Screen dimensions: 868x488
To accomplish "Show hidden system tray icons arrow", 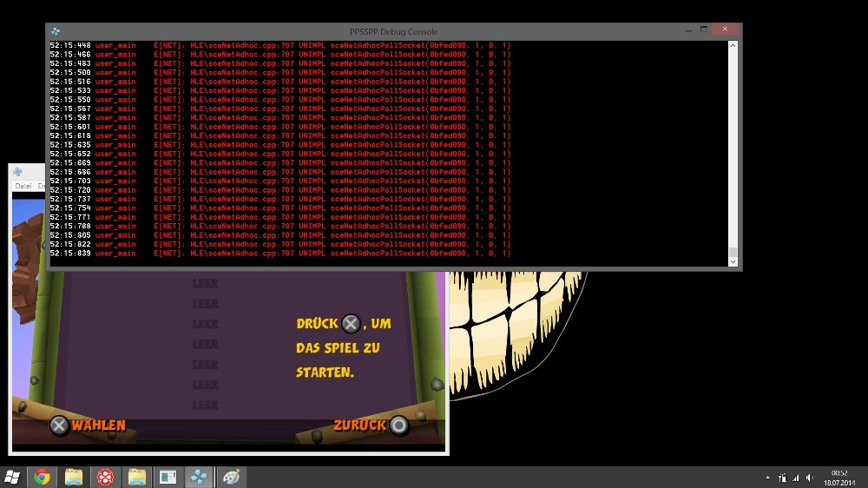I will pos(767,477).
